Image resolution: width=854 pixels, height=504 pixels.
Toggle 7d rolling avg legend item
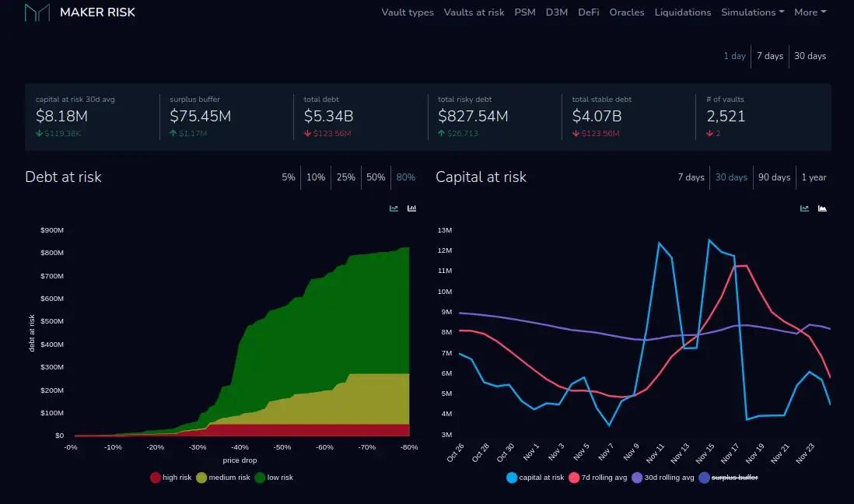[598, 478]
